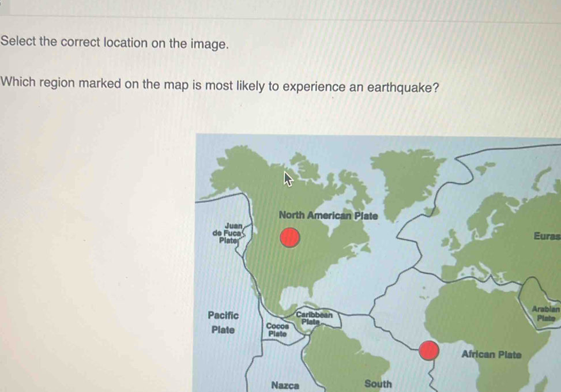This screenshot has width=561, height=392.
Task: Click the North American Plate label
Action: [x=328, y=215]
